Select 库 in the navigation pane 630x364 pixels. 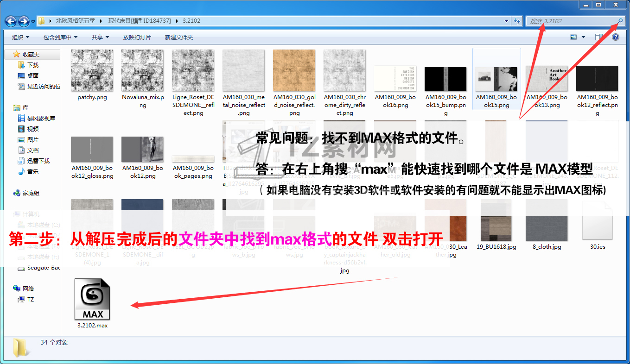(x=25, y=108)
